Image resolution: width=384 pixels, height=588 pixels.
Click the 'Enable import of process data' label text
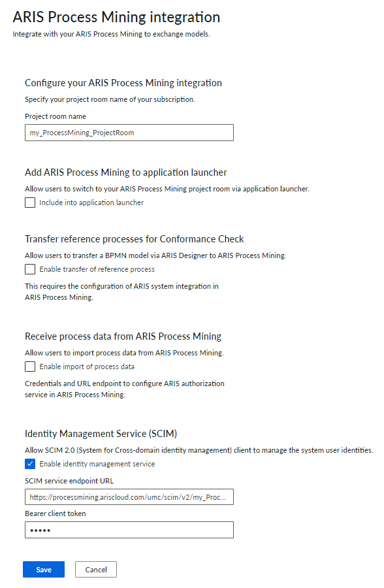(87, 367)
